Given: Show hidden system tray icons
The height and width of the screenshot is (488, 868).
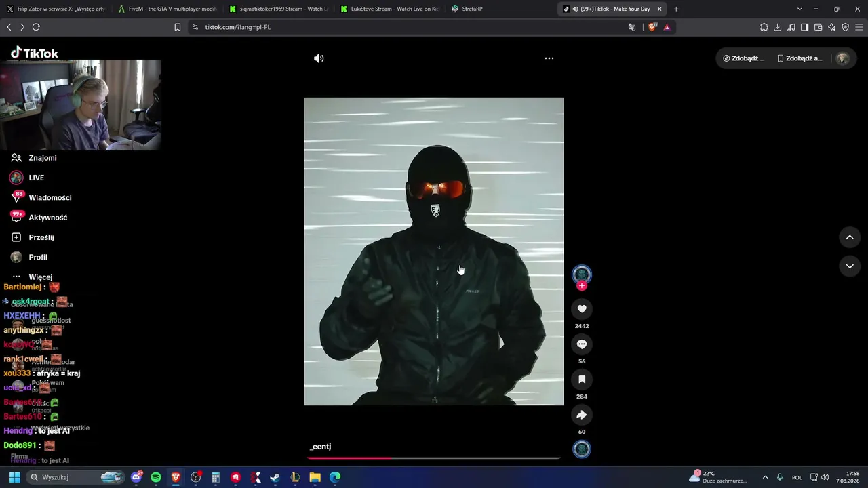Looking at the screenshot, I should pos(765,477).
